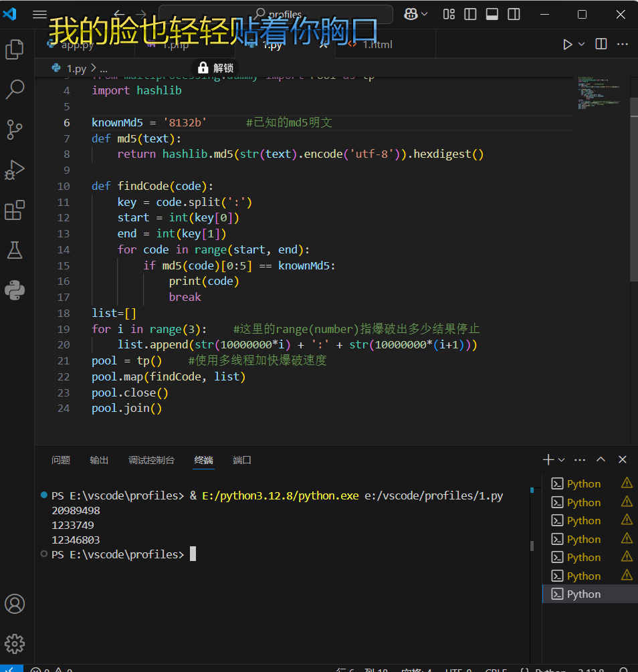Open the Search view in activity bar
The width and height of the screenshot is (638, 672).
coord(15,90)
